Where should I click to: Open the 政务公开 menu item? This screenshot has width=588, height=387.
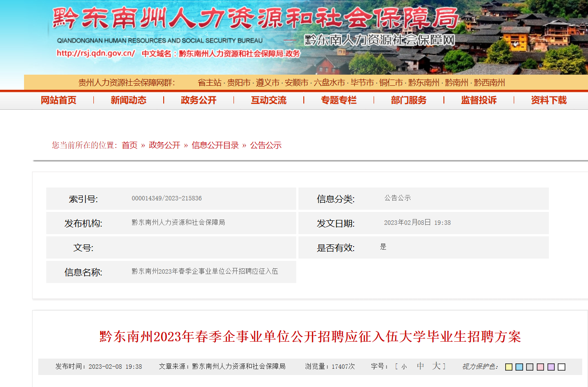point(198,100)
